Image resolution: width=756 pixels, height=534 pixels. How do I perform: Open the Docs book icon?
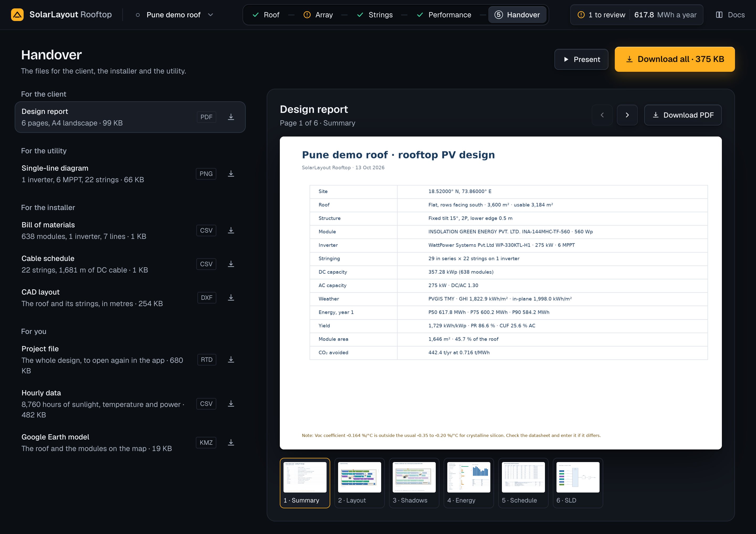tap(719, 15)
